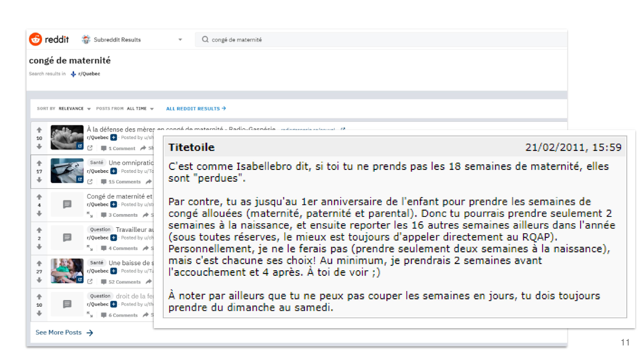Click the share arrow on the 15 Comments post
Image resolution: width=644 pixels, height=362 pixels.
tap(149, 182)
